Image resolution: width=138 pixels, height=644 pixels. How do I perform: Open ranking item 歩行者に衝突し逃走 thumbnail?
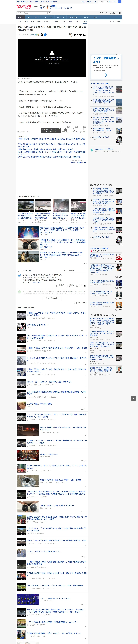click(x=119, y=103)
